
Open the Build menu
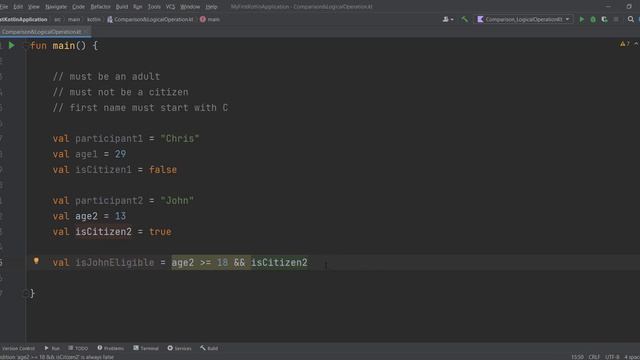[x=122, y=7]
